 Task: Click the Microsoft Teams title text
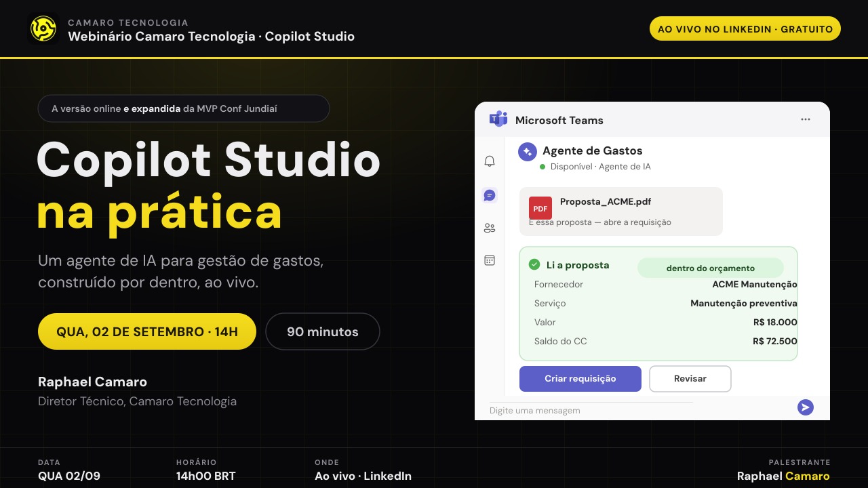[559, 120]
